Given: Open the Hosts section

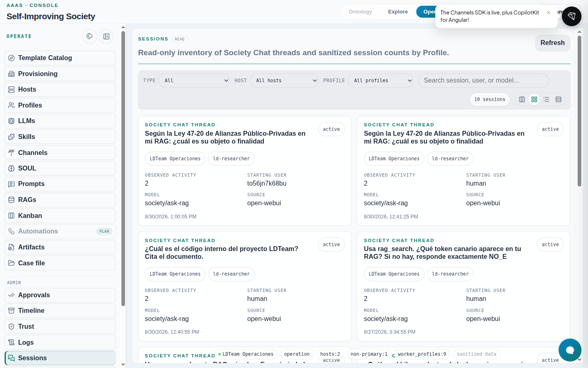Looking at the screenshot, I should point(60,90).
